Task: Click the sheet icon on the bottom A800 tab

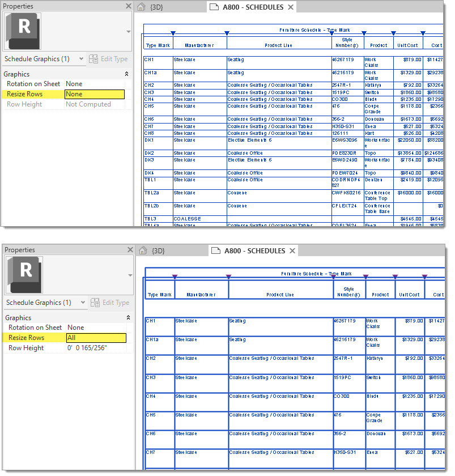Action: (x=216, y=250)
